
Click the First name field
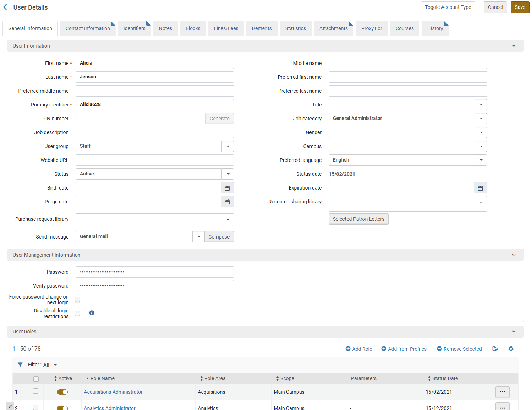(x=155, y=63)
